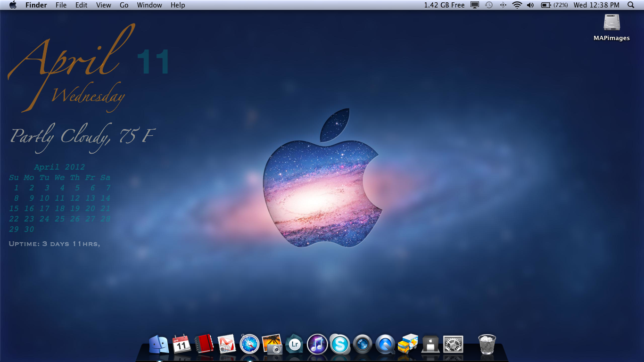The image size is (644, 362).
Task: Open the Time Machine status icon
Action: click(489, 5)
